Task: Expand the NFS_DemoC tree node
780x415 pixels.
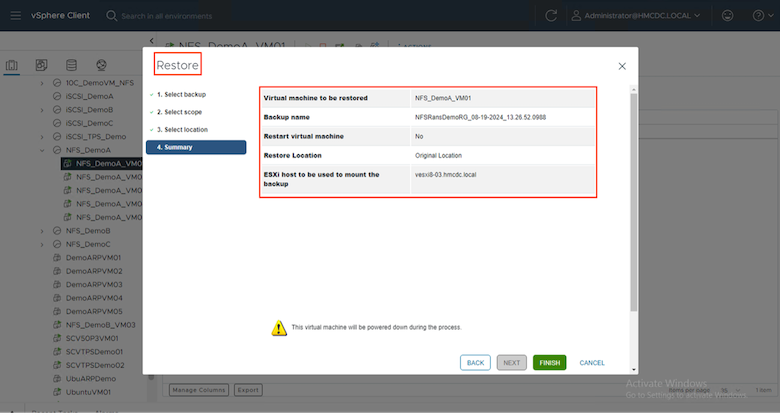Action: click(42, 244)
